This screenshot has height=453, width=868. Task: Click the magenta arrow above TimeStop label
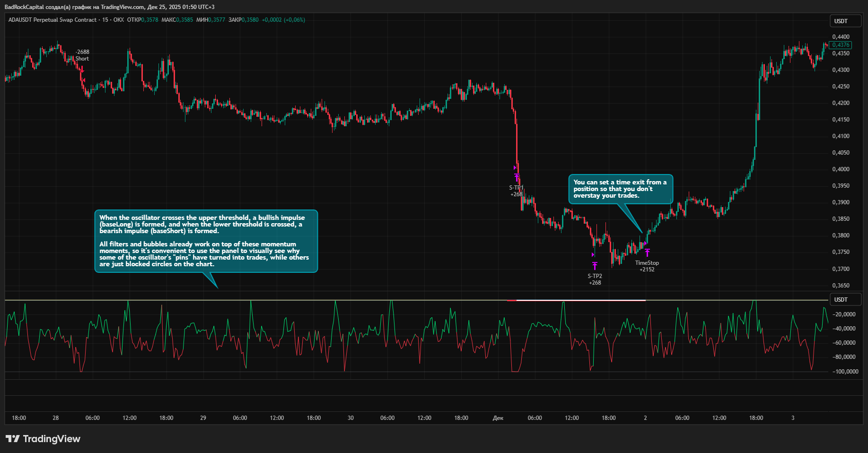(647, 253)
